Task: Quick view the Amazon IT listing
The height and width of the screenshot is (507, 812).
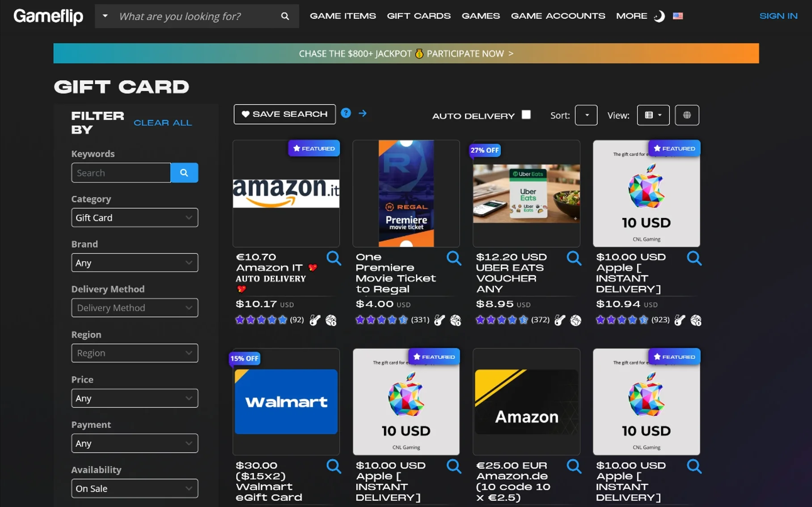Action: point(334,258)
